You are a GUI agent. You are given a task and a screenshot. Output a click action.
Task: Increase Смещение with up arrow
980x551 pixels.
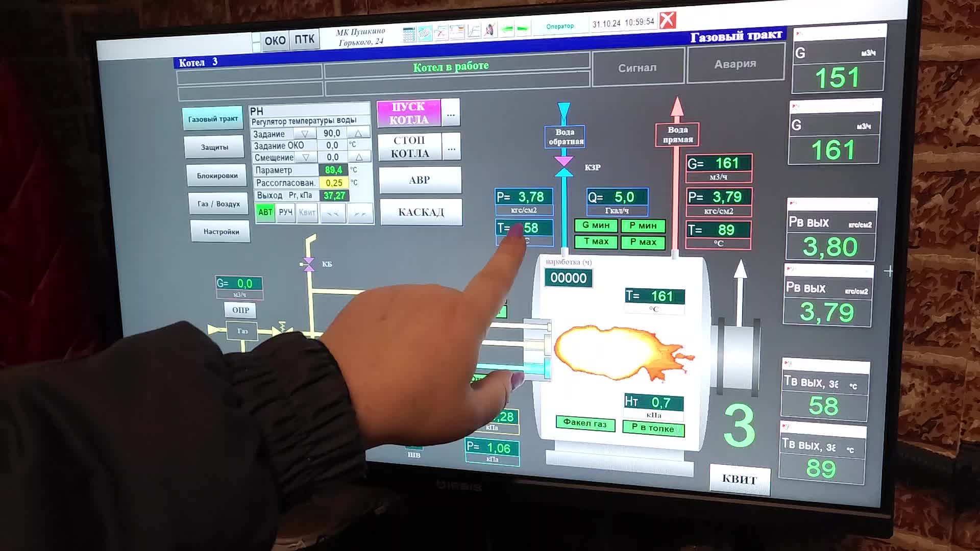[359, 157]
